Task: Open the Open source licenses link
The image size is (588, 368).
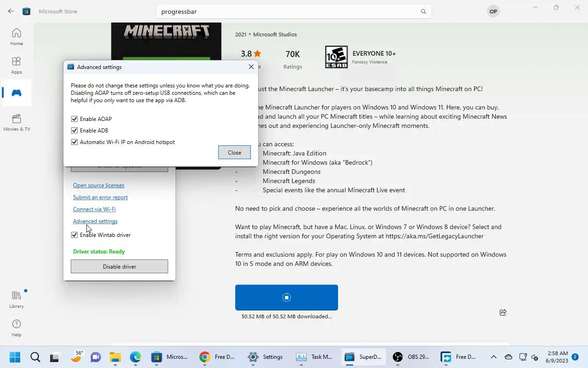Action: [99, 185]
